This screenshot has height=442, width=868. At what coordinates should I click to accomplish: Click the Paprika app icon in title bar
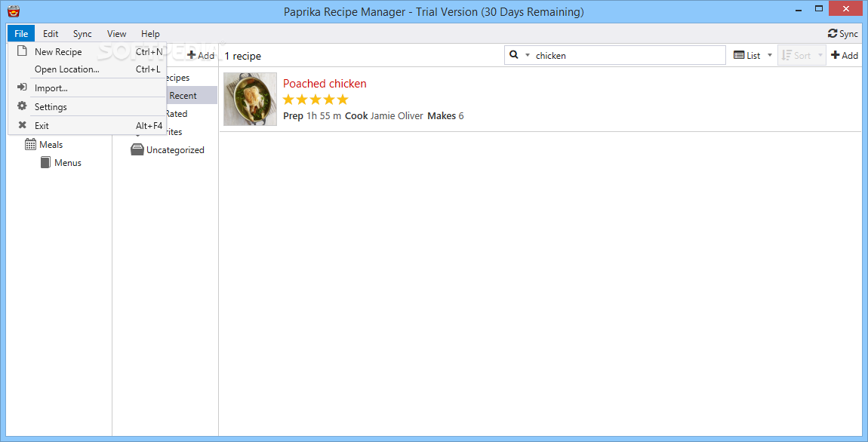click(14, 11)
